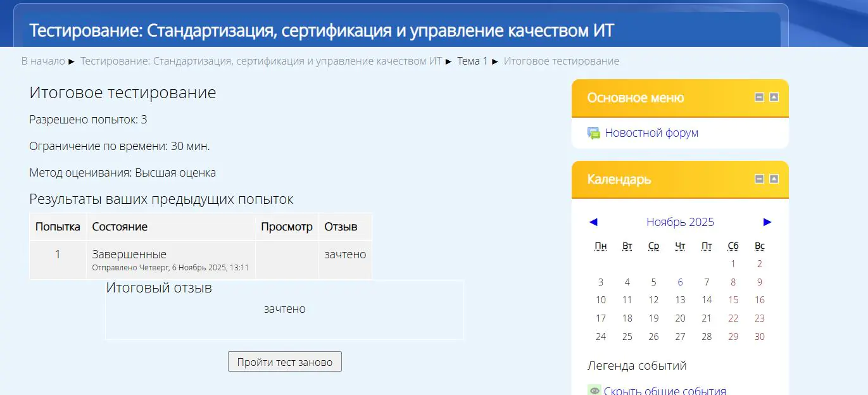Open Новостной форум link
The height and width of the screenshot is (395, 868).
[x=651, y=133]
